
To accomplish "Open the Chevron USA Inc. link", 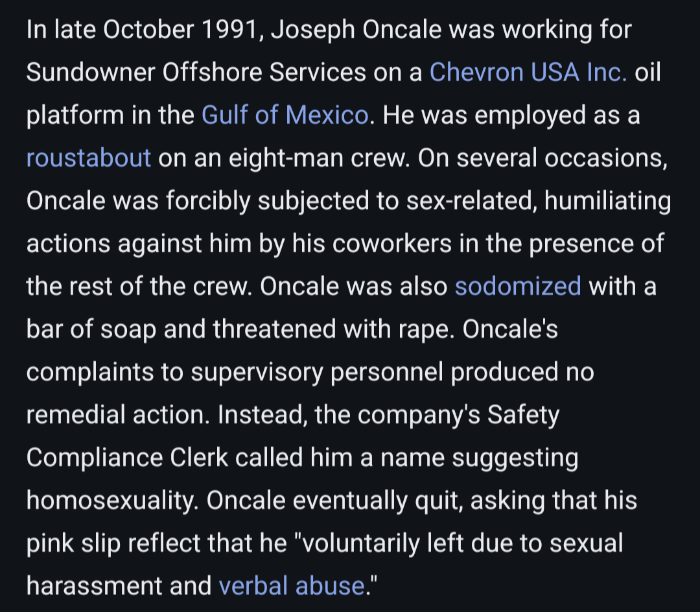I will [x=528, y=73].
